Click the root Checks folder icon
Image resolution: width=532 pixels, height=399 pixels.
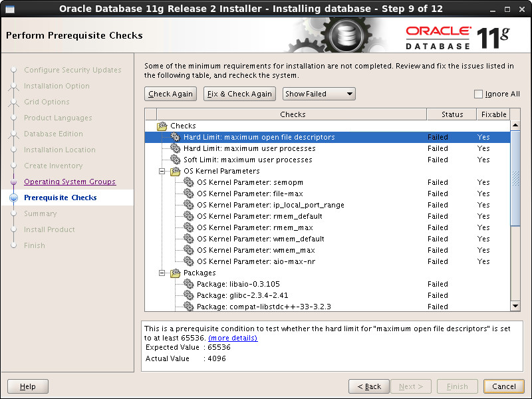162,126
